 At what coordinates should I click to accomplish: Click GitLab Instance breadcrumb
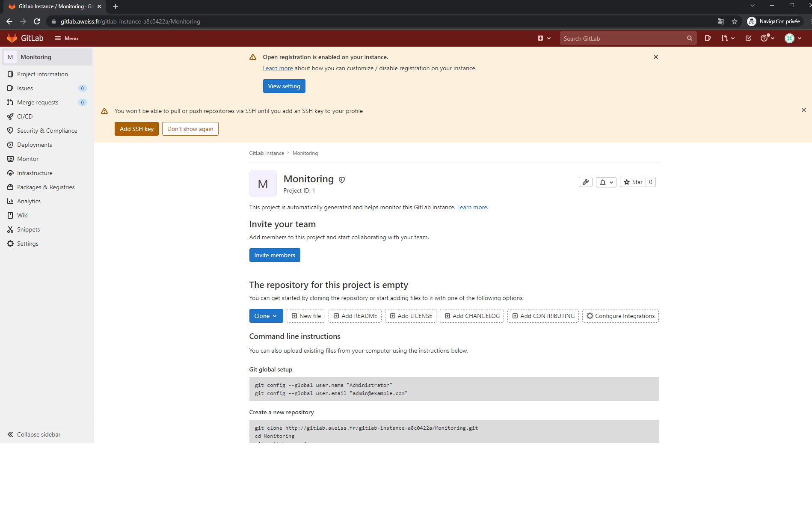[x=267, y=153]
